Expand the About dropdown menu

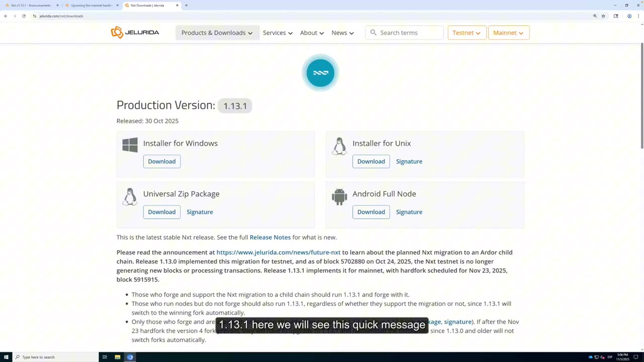point(311,33)
